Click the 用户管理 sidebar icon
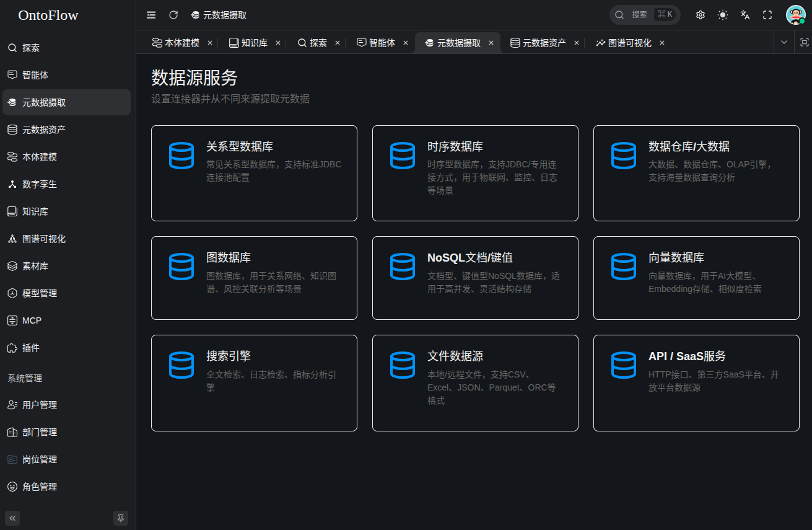The image size is (812, 530). [12, 405]
